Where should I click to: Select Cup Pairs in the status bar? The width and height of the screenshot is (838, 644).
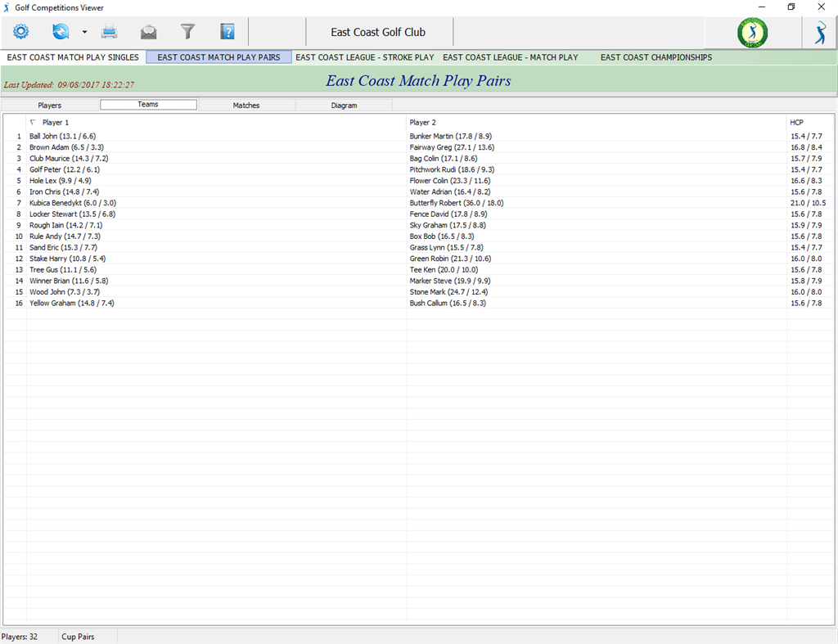(x=79, y=636)
